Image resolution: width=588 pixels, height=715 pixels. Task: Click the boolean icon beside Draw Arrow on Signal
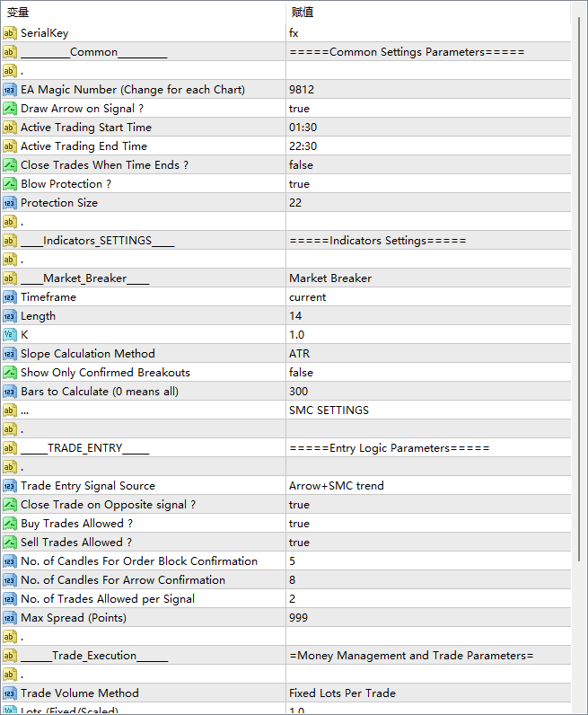[10, 109]
